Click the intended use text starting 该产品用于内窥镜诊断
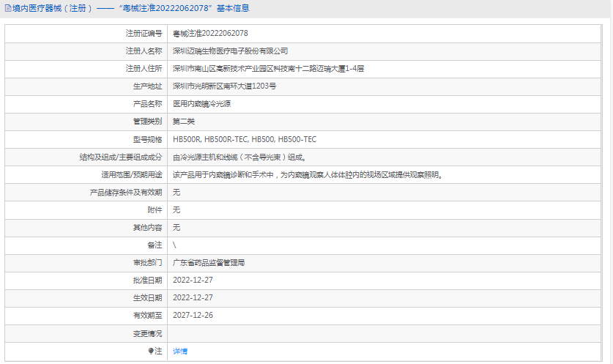The height and width of the screenshot is (364, 613). coord(308,175)
